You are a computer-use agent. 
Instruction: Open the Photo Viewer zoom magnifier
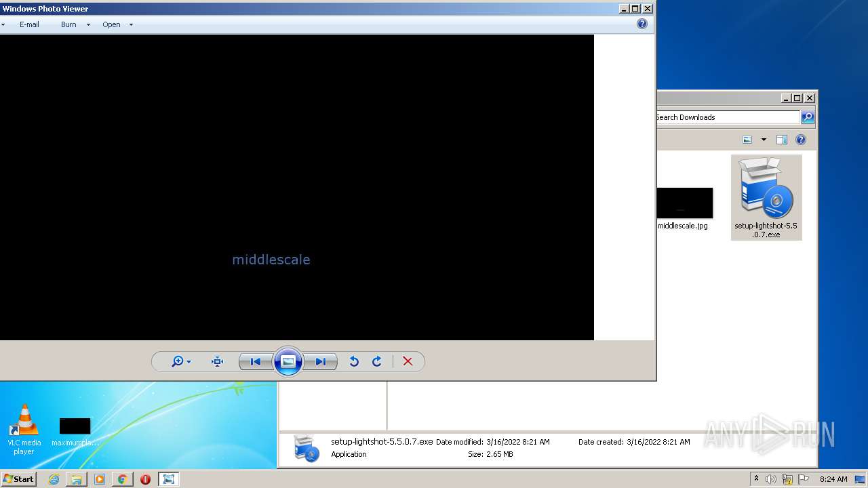tap(181, 362)
